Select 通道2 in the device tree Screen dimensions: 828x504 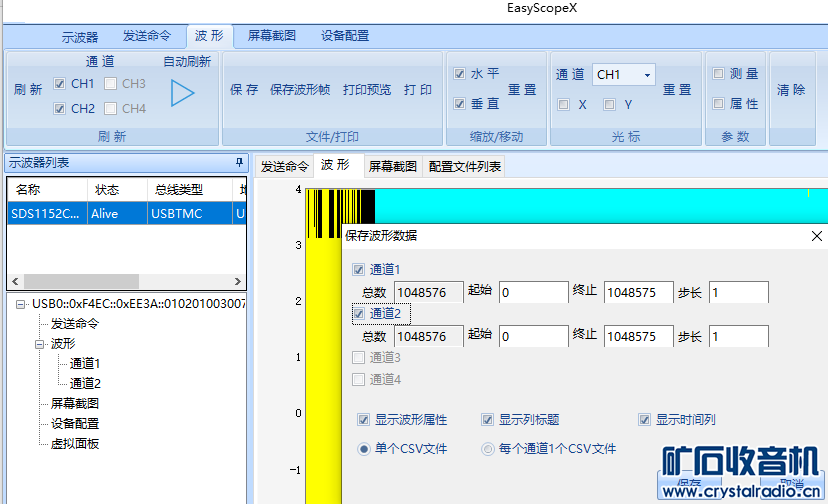point(85,384)
